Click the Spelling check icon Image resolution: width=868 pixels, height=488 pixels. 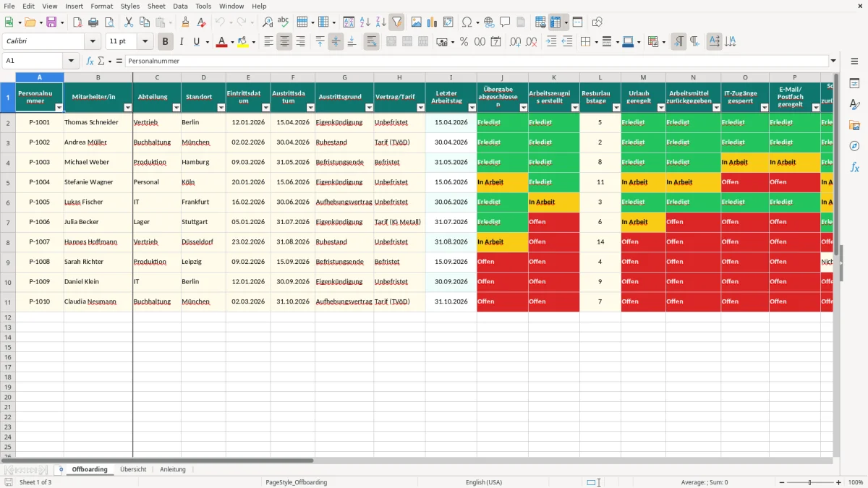284,22
